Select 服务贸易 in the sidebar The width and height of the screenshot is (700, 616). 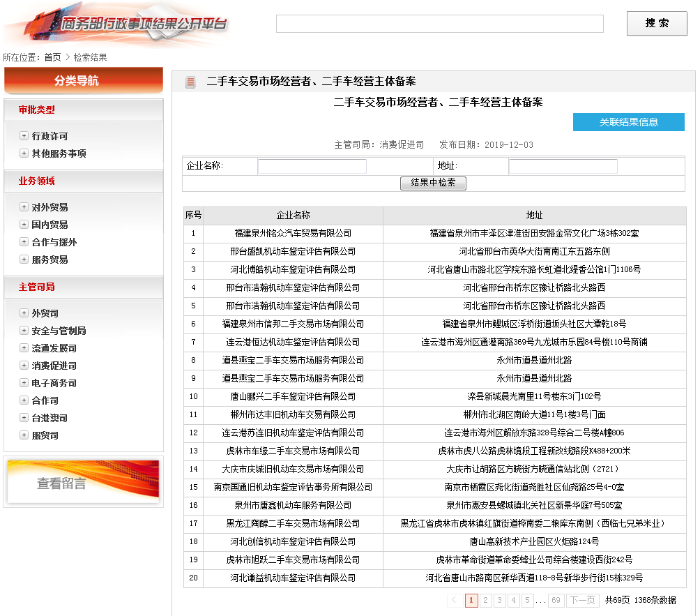(50, 260)
